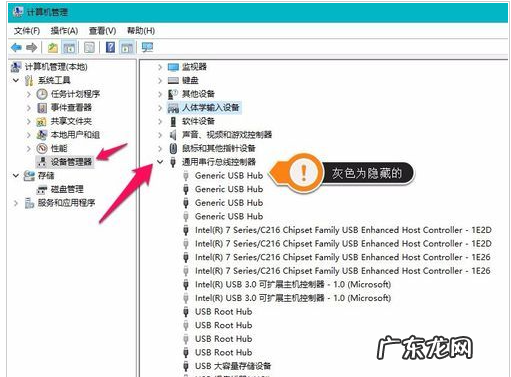Open the 查看(V) menu
Viewport: 511px width, 377px height.
pos(102,31)
